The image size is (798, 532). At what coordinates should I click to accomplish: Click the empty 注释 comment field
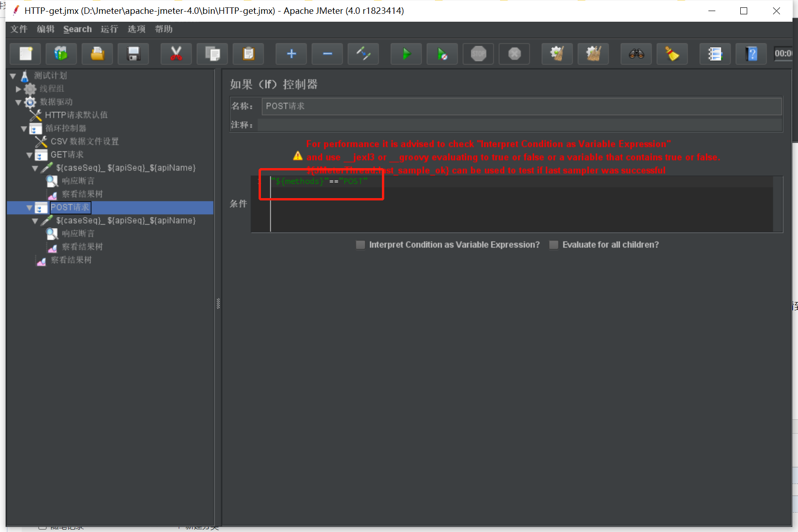[x=520, y=125]
